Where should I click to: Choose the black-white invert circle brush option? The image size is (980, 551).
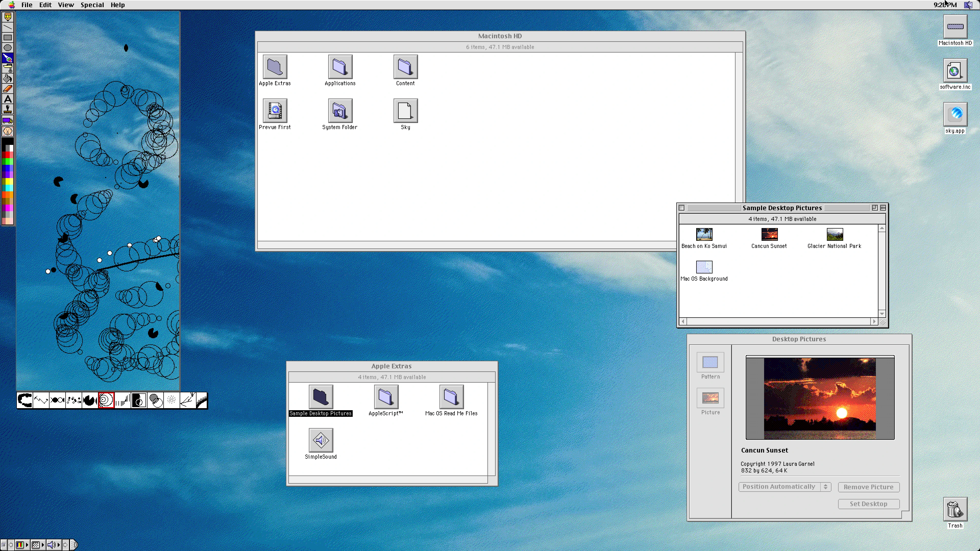139,400
